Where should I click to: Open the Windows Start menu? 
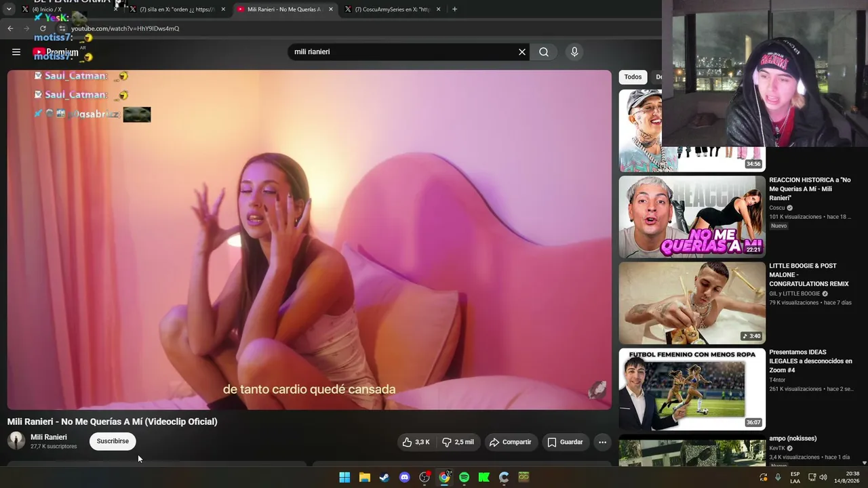click(x=344, y=477)
